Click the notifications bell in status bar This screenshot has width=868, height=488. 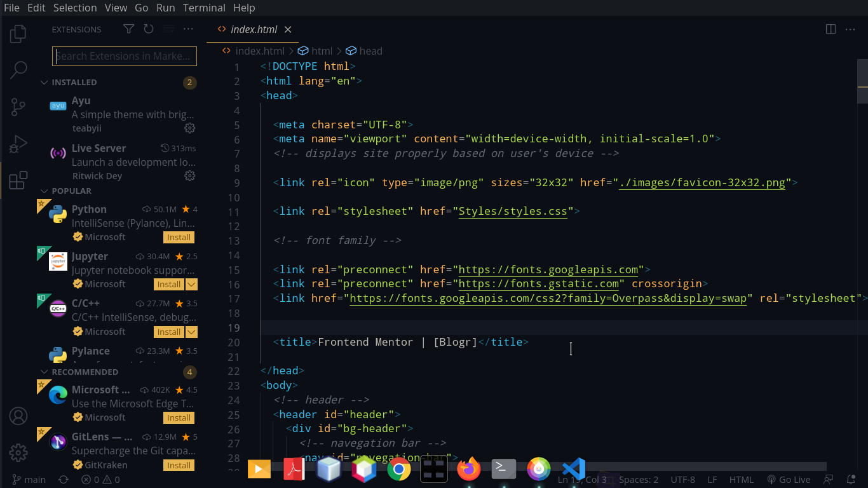click(x=851, y=480)
